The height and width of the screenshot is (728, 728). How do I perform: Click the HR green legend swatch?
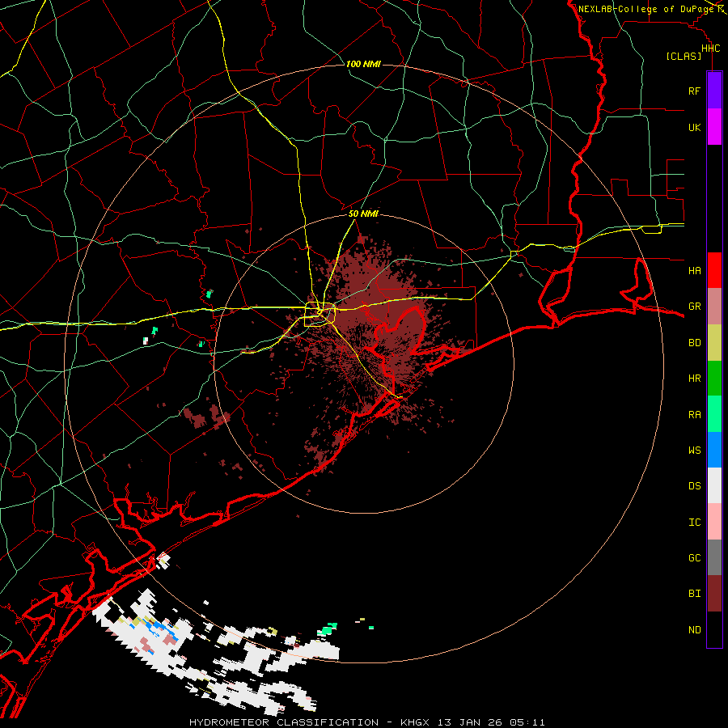click(x=714, y=379)
